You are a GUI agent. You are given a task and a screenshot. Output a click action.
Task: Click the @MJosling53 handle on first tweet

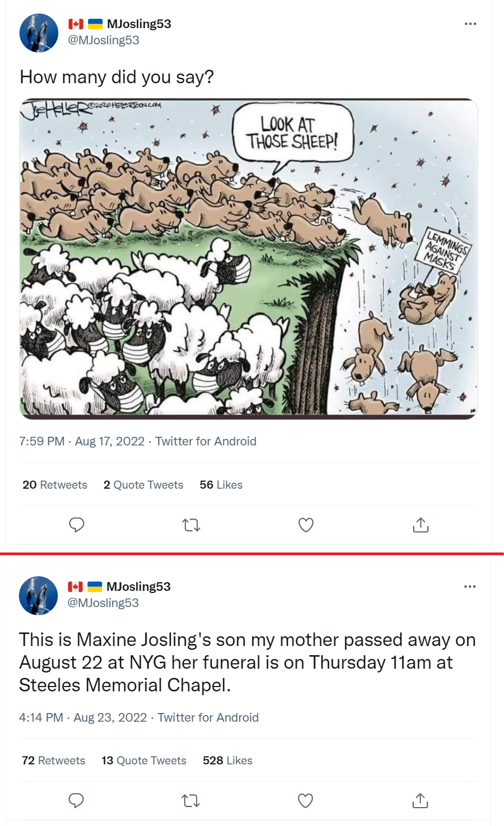click(x=103, y=41)
